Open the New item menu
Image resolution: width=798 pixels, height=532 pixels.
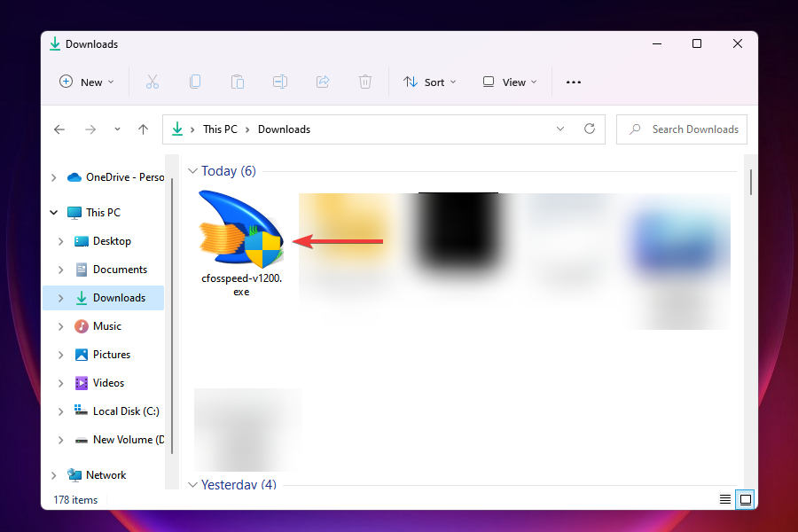click(86, 82)
